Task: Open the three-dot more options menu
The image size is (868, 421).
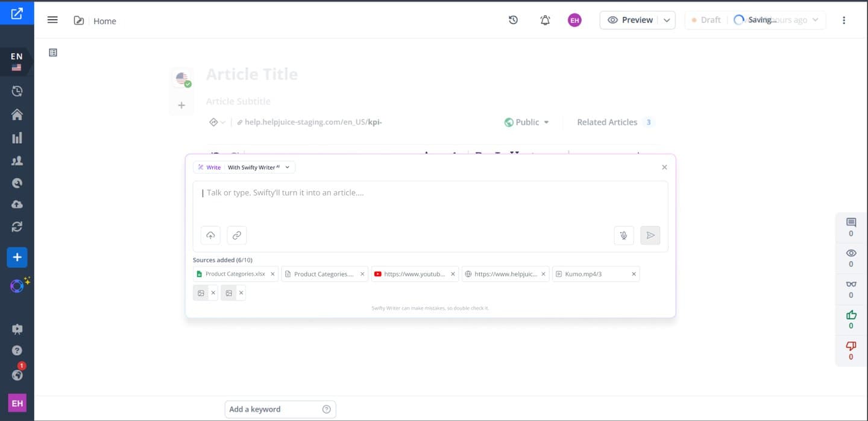Action: pos(844,20)
